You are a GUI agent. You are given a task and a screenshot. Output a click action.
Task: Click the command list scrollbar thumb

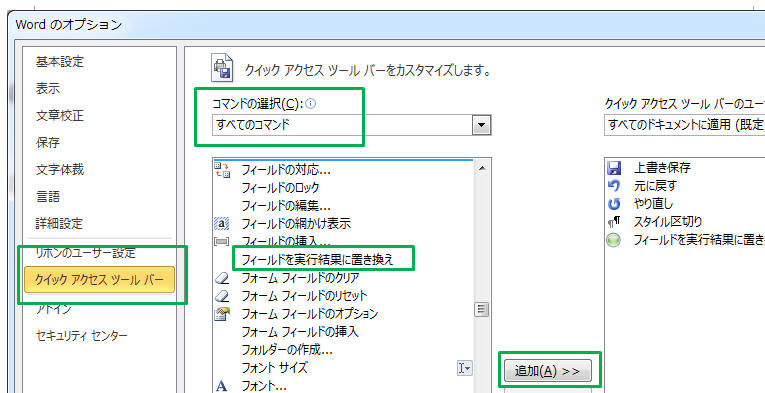[x=482, y=310]
